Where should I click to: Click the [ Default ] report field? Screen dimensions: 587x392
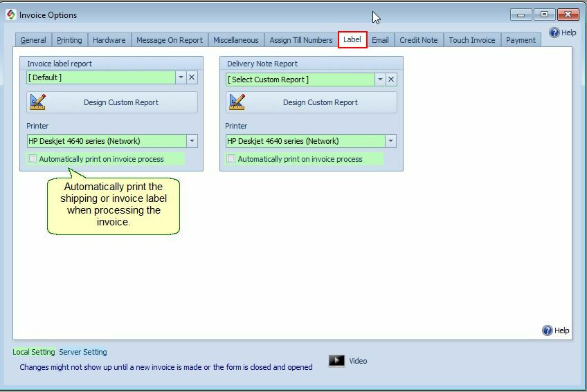point(100,77)
